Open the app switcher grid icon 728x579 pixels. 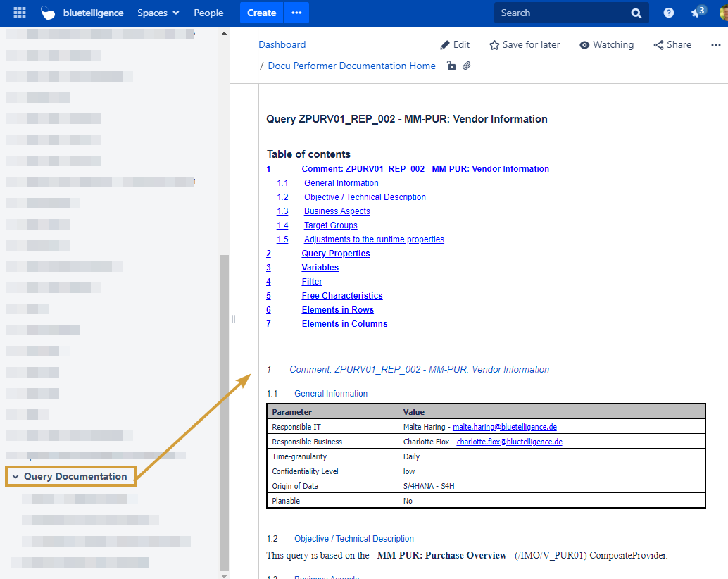pyautogui.click(x=19, y=13)
